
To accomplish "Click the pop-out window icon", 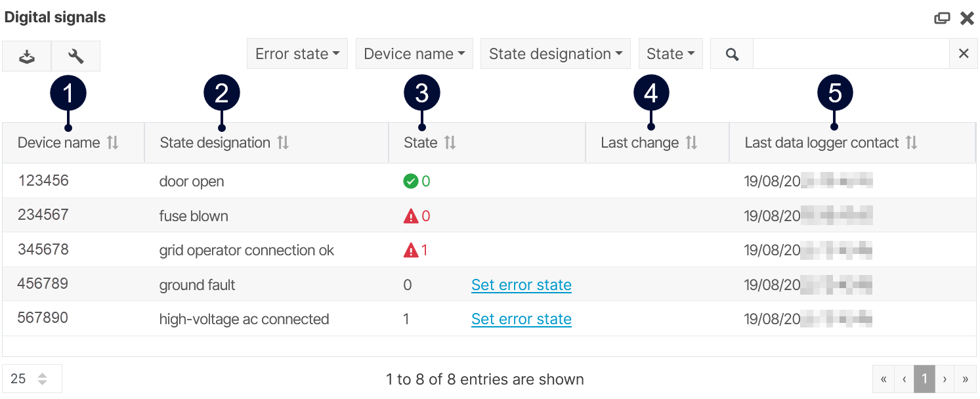I will 942,18.
